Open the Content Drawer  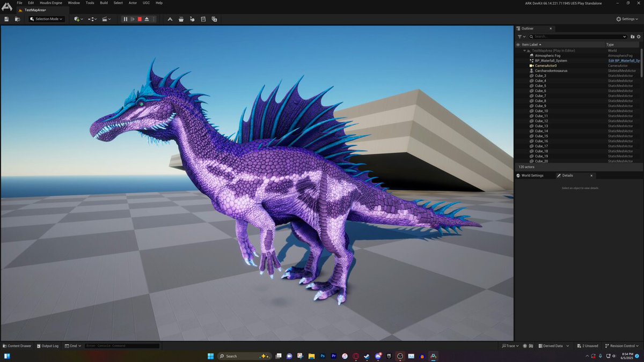[x=17, y=346]
